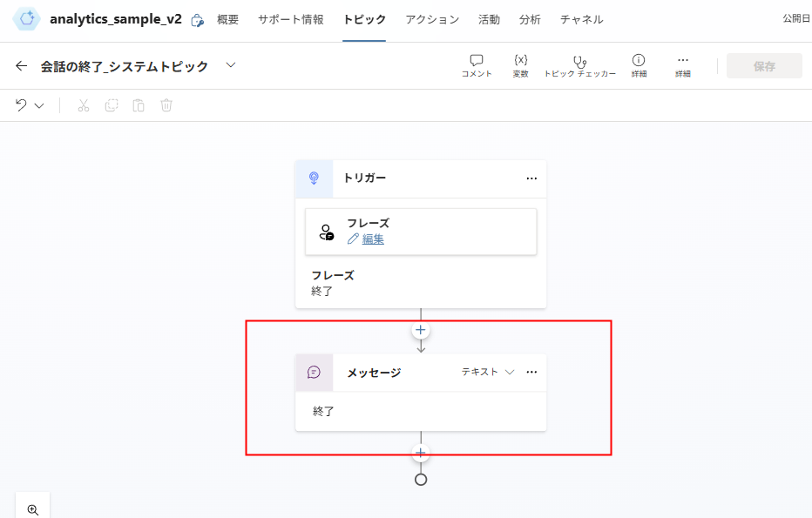Click the cut scissors icon

pos(84,105)
